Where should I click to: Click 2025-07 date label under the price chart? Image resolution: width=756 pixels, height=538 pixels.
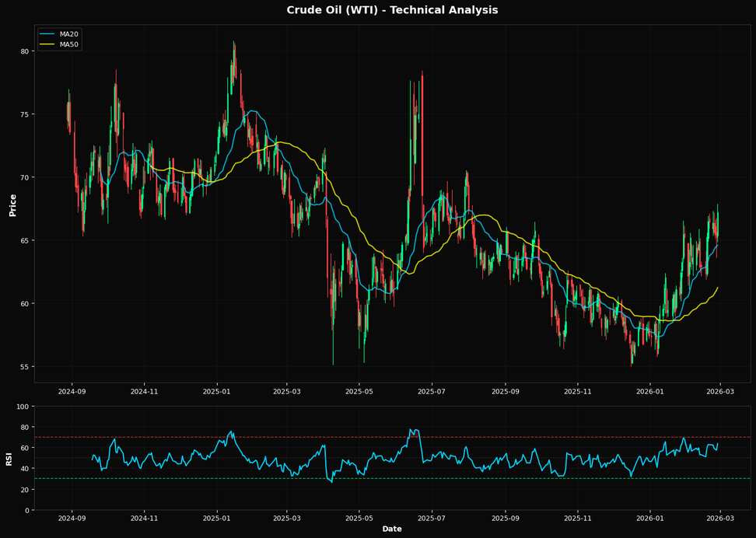[x=432, y=391]
